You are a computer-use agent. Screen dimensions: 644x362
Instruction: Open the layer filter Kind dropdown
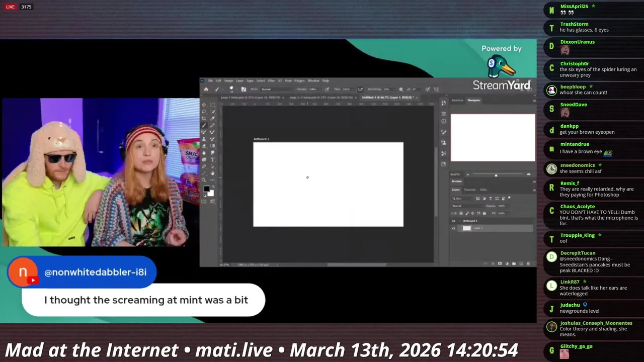[x=462, y=199]
